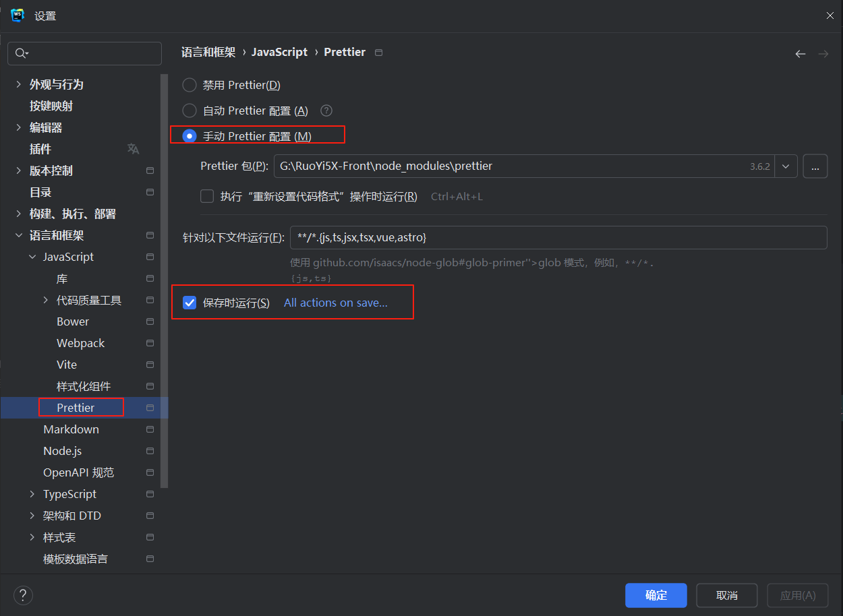The height and width of the screenshot is (616, 843).
Task: Click the project-level icon beside 版本控制
Action: click(150, 171)
